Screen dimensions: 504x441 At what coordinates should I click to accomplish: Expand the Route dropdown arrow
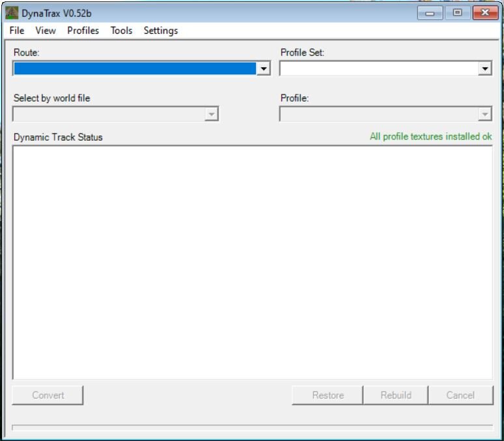tap(263, 68)
